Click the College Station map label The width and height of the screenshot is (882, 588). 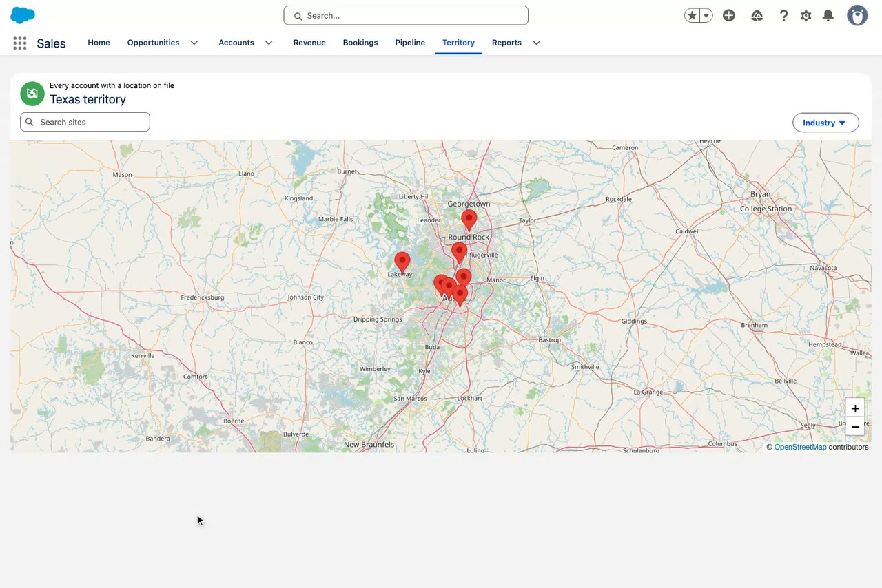tap(766, 209)
